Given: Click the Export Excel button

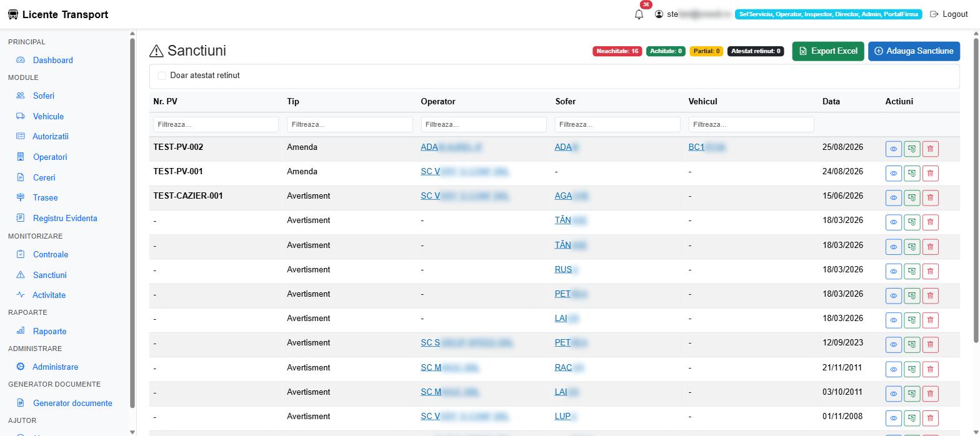Looking at the screenshot, I should click(828, 51).
